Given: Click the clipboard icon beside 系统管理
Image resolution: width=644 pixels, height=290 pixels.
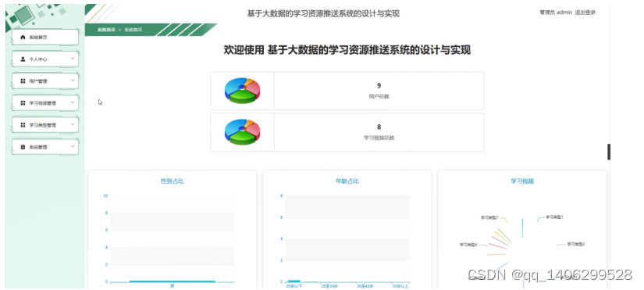Looking at the screenshot, I should tap(23, 147).
